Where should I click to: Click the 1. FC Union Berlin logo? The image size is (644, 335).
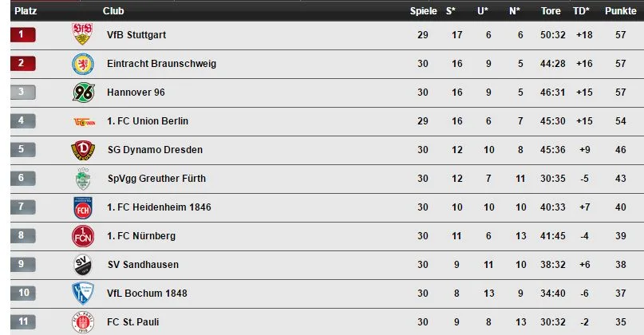coord(85,122)
